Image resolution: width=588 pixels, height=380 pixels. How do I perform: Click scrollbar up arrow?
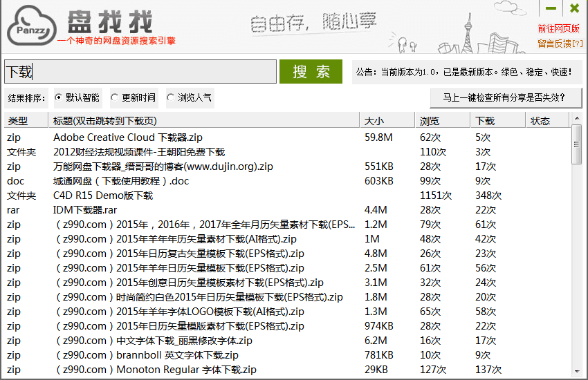click(577, 118)
